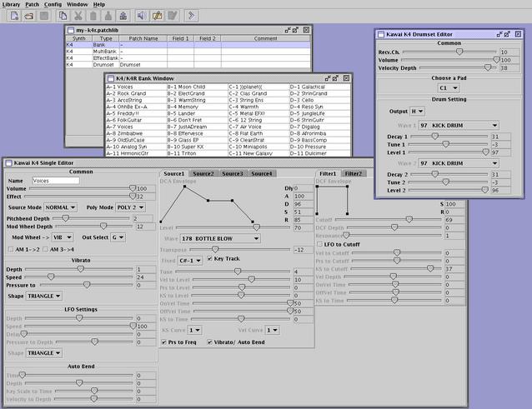The image size is (532, 409).
Task: Toggle the Key Track checkbox
Action: [x=210, y=259]
